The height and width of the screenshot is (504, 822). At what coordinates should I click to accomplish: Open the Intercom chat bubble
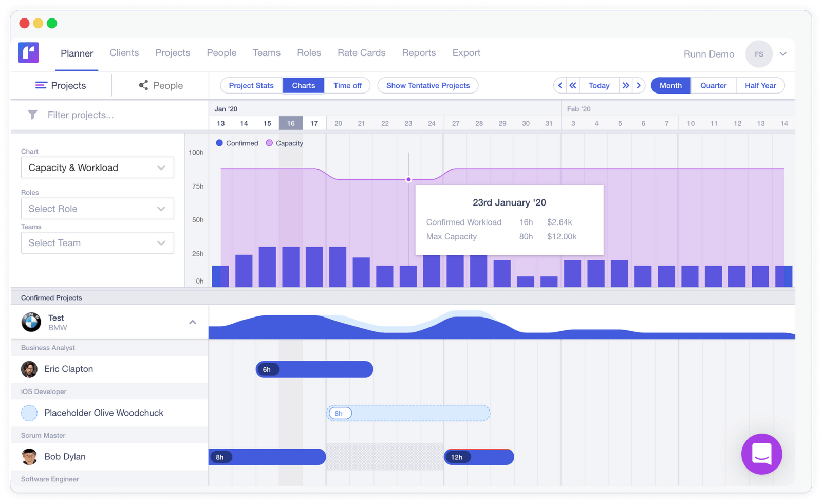761,454
